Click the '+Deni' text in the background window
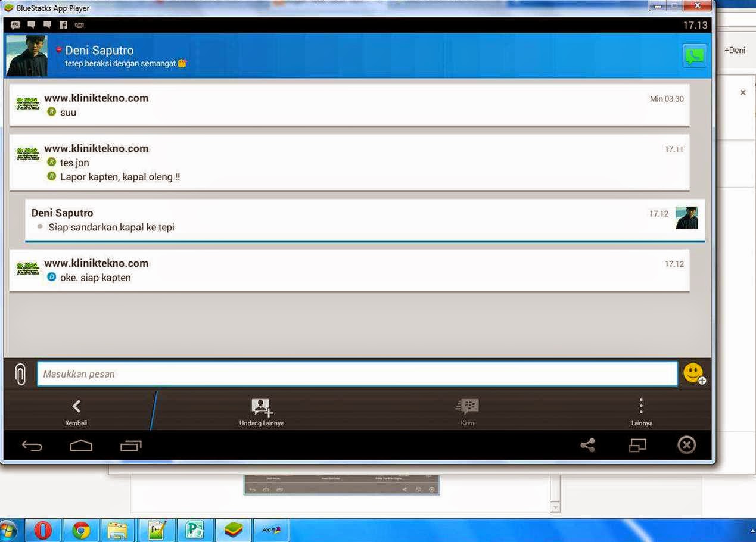The image size is (756, 542). pos(735,51)
